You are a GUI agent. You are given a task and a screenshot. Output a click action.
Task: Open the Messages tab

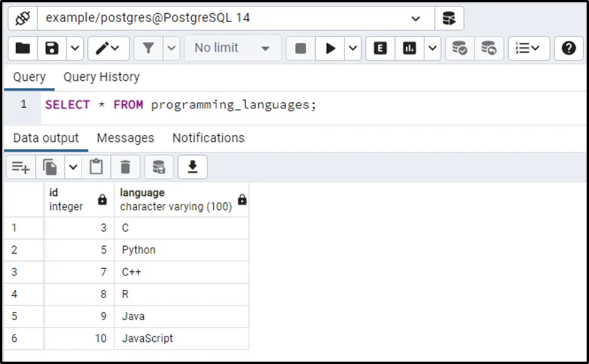click(125, 138)
